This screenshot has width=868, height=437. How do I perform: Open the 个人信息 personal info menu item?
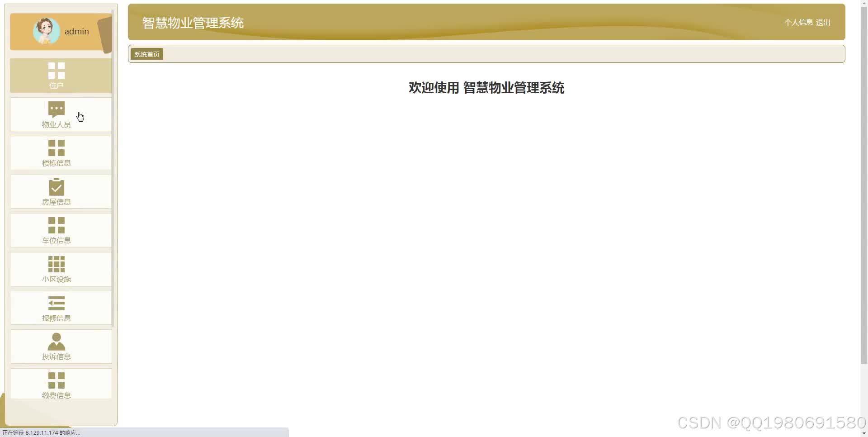(x=798, y=22)
